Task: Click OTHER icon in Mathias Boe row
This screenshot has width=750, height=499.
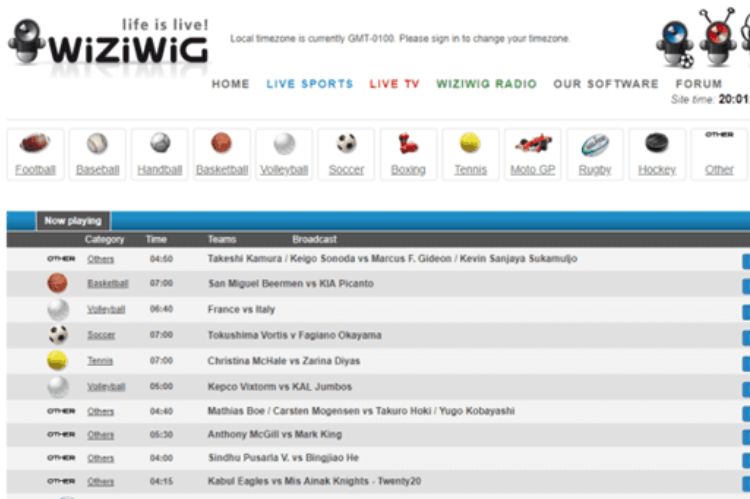Action: [x=61, y=411]
